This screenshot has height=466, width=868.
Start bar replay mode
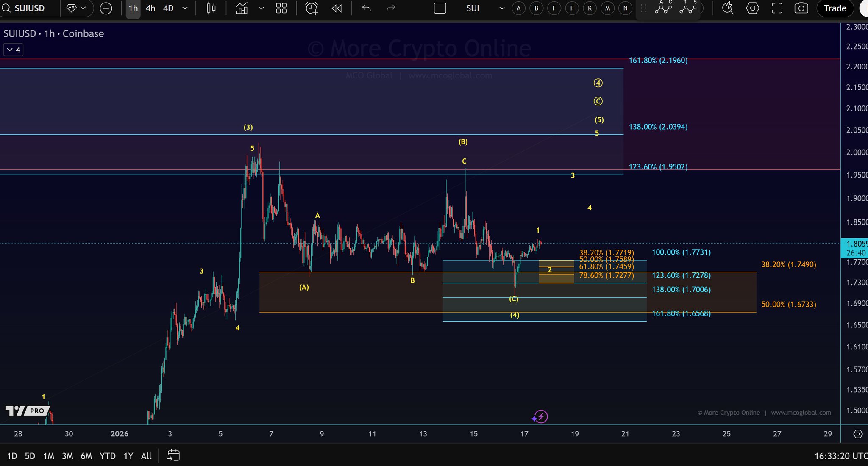point(337,8)
